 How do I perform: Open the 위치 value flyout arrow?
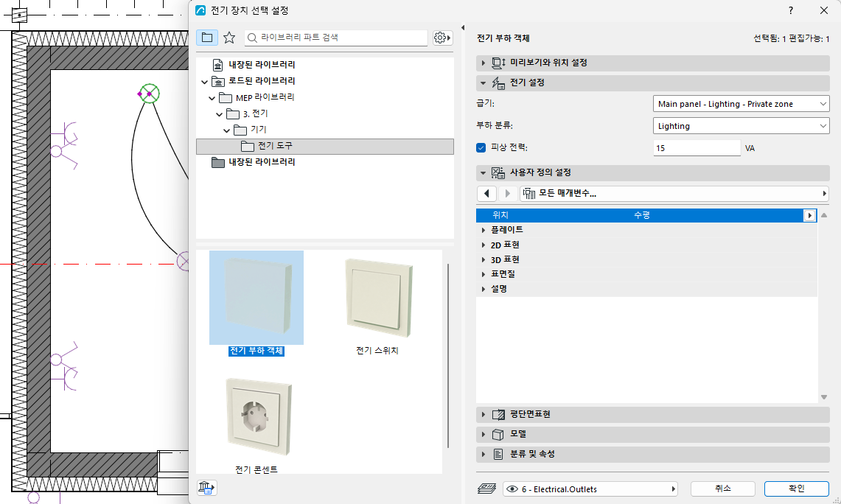tap(809, 216)
